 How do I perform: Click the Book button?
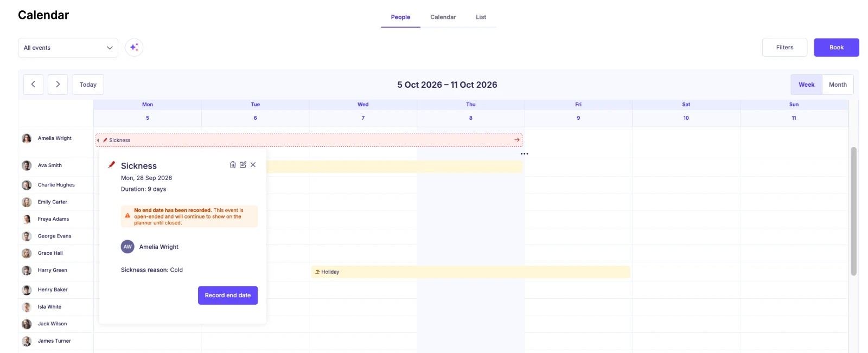tap(836, 48)
